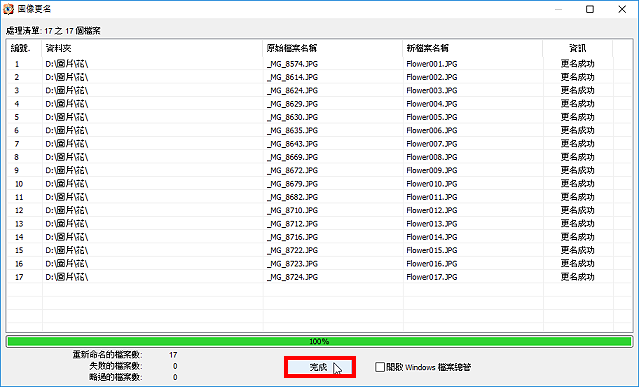Select new file name Flower014.JPG
639x387 pixels.
click(432, 237)
